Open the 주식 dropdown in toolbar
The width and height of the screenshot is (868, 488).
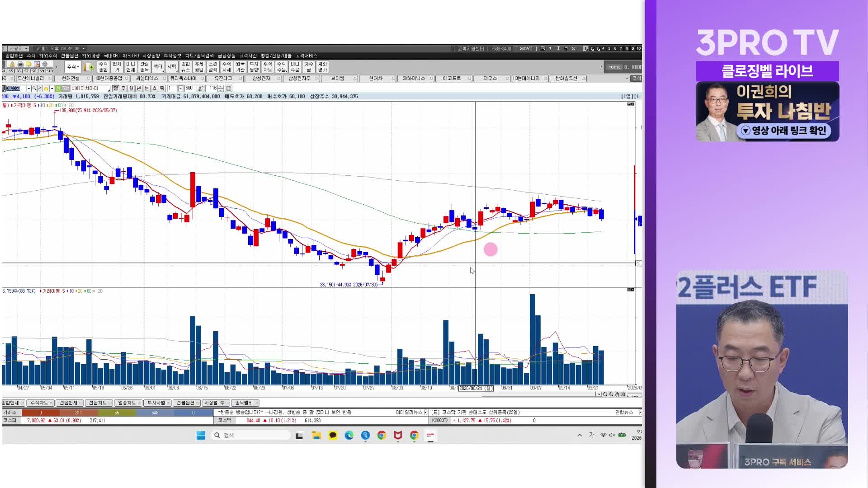73,67
